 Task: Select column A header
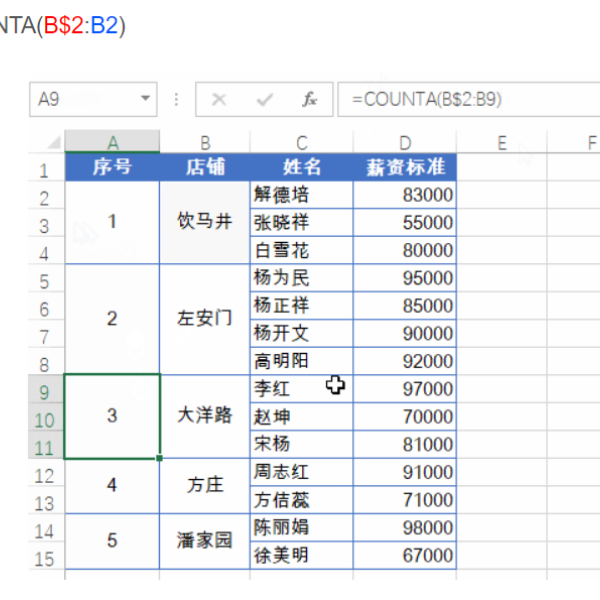point(112,143)
